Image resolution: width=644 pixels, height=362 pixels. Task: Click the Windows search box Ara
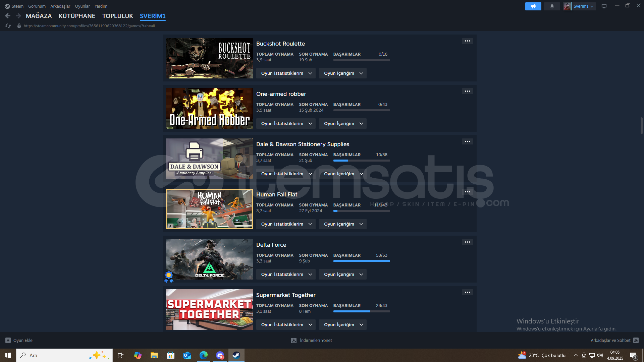point(64,355)
